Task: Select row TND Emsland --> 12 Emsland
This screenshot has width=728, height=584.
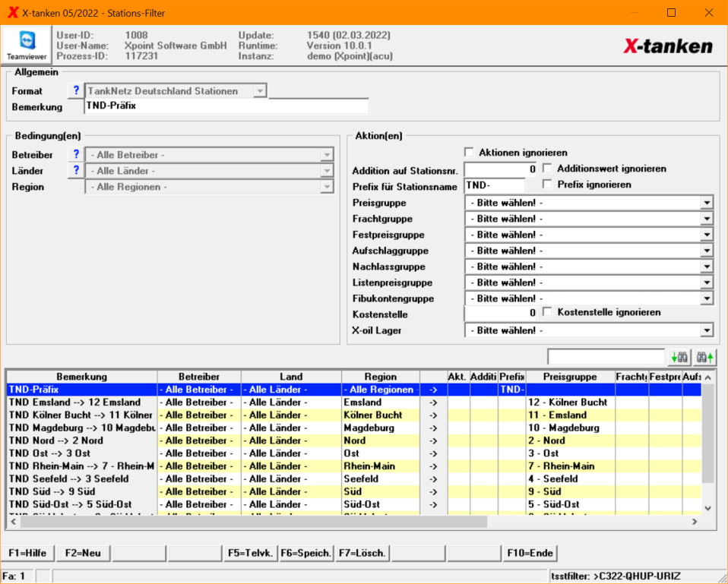Action: tap(354, 402)
